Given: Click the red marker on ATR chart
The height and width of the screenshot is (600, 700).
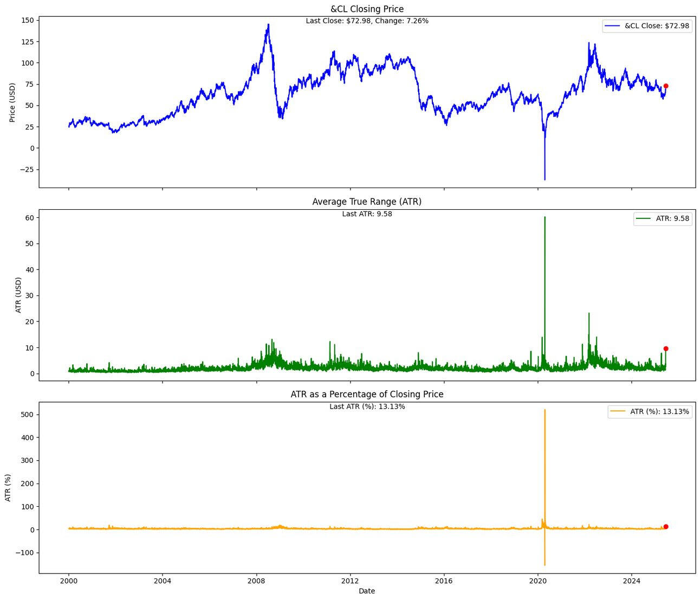Looking at the screenshot, I should tap(666, 349).
